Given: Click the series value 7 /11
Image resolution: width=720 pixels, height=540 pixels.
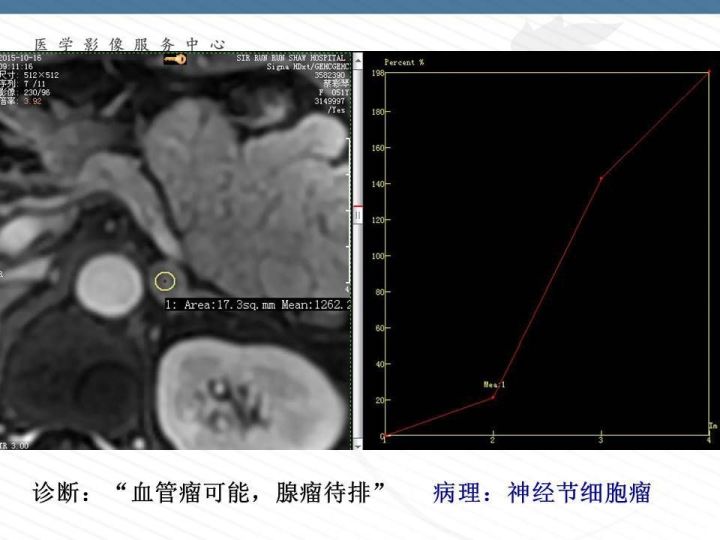Looking at the screenshot, I should [35, 84].
